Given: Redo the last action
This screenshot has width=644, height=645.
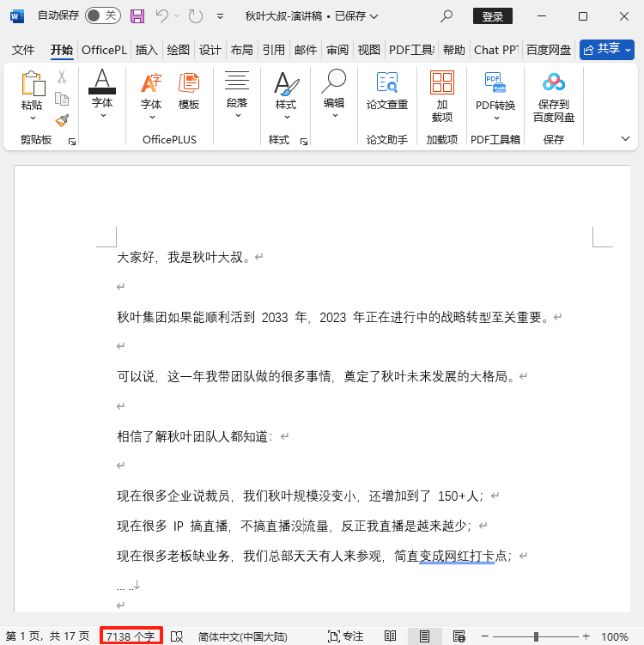Looking at the screenshot, I should point(195,16).
